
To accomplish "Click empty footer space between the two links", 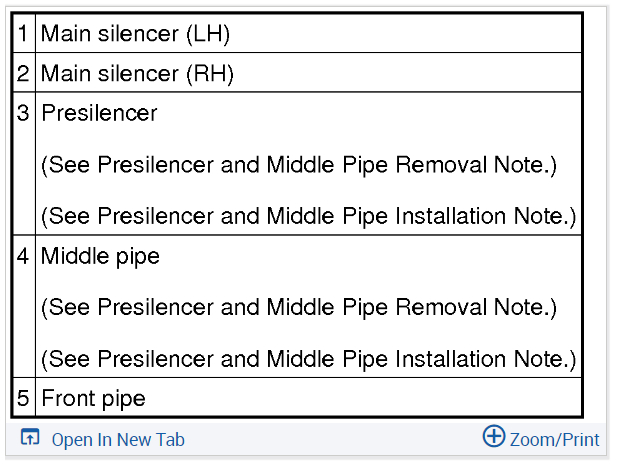I will [330, 440].
